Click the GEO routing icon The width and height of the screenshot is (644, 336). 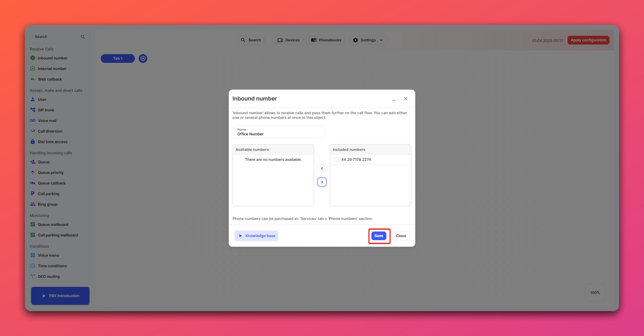(x=33, y=276)
